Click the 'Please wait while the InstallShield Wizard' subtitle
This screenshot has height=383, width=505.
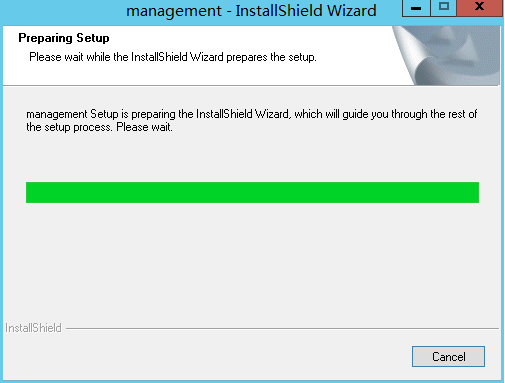(173, 57)
